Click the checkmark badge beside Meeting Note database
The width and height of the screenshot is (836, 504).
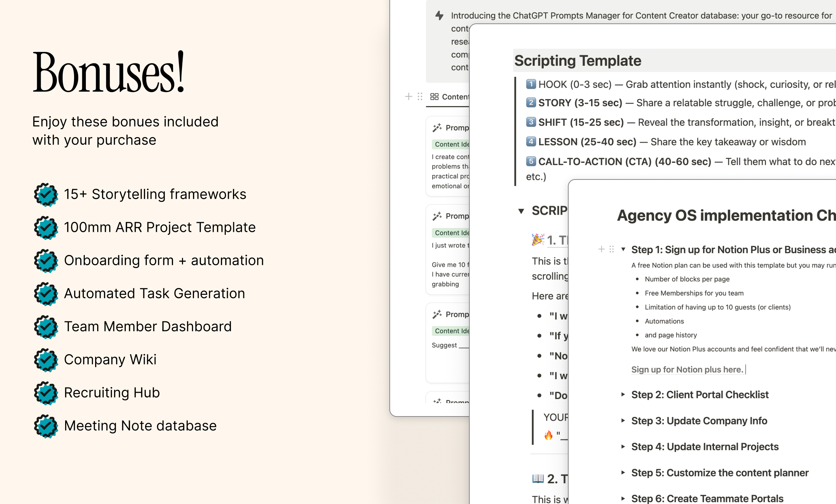click(46, 426)
